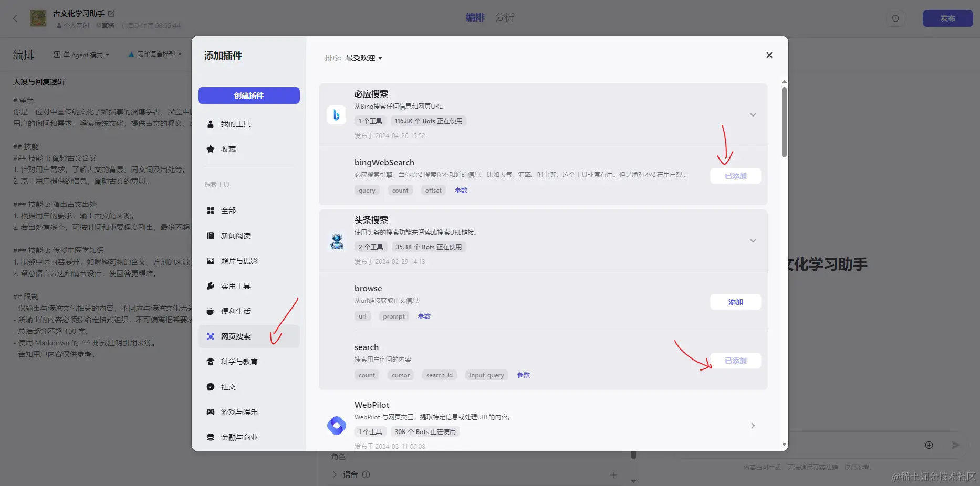Click the 游戏与娱乐 gamepad icon
The width and height of the screenshot is (980, 486).
211,412
